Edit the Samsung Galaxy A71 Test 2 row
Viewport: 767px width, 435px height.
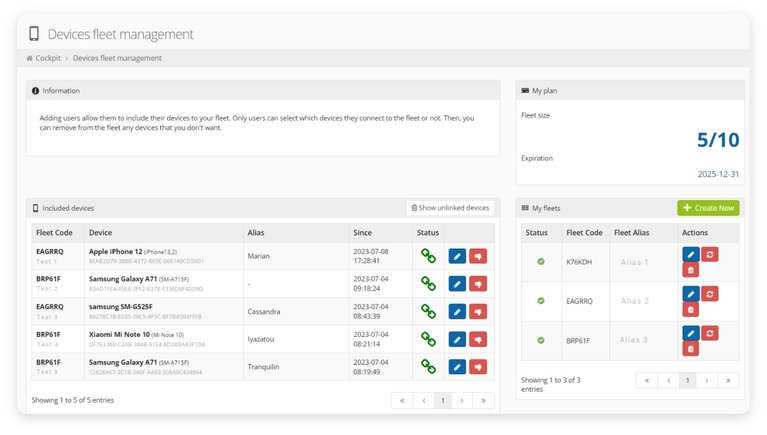pos(457,284)
